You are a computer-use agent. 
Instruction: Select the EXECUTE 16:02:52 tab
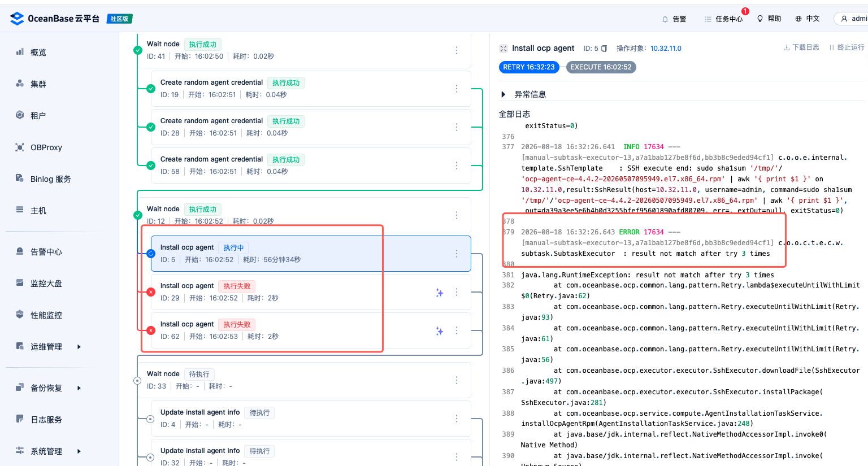[601, 67]
